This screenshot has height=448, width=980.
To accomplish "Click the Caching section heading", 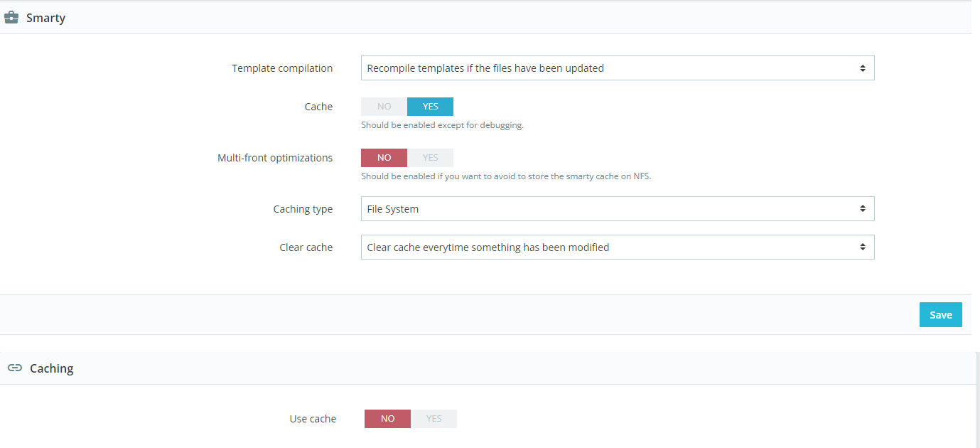I will (51, 368).
